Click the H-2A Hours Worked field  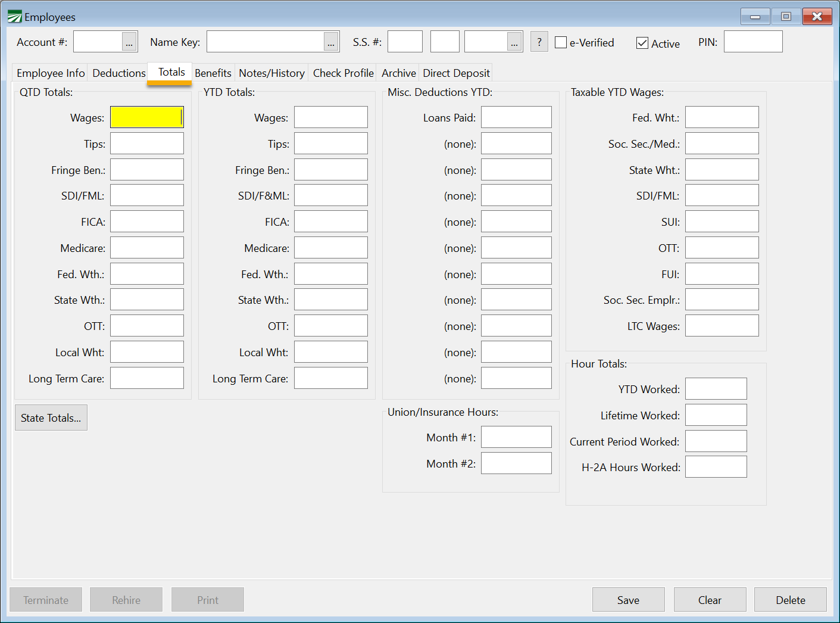click(x=716, y=467)
